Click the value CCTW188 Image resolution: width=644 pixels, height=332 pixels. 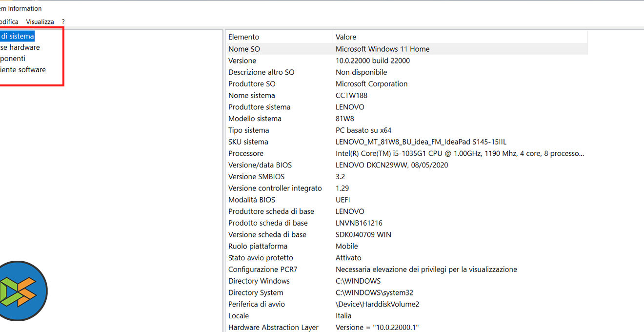(352, 96)
